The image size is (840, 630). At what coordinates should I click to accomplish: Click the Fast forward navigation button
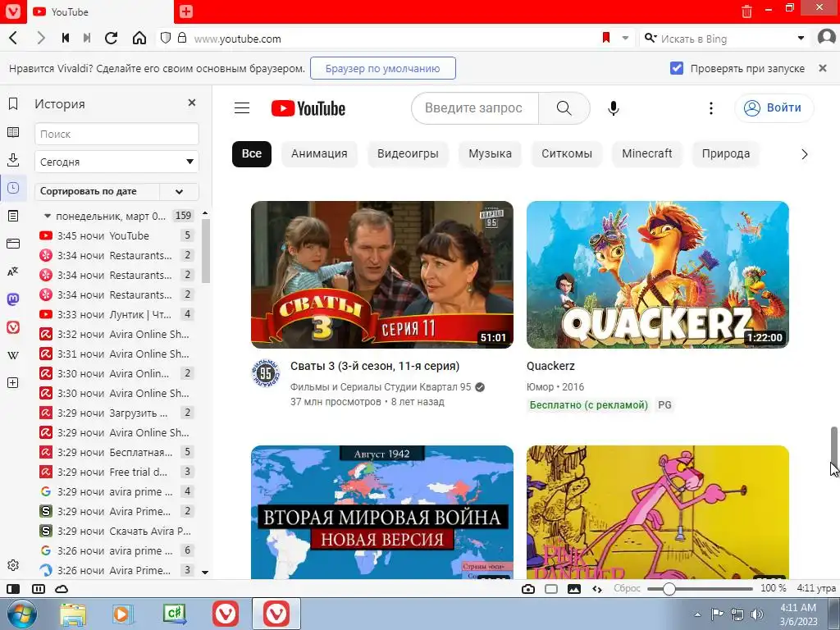coord(87,38)
